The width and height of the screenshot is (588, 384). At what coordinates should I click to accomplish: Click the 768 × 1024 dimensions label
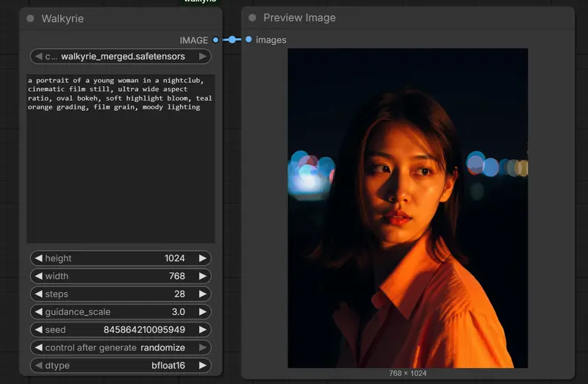click(x=408, y=373)
